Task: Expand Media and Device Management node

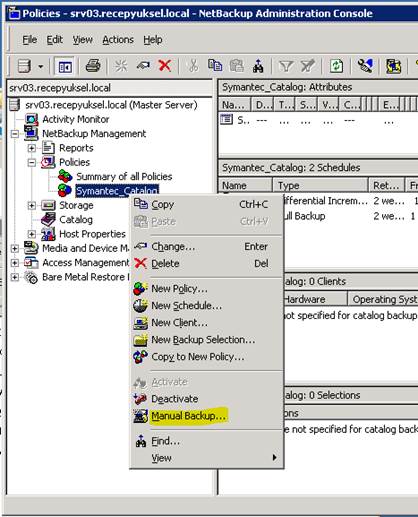Action: [14, 249]
